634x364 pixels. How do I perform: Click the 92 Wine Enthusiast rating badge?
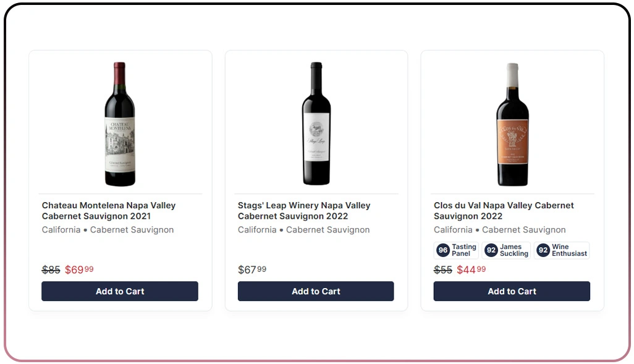(561, 250)
